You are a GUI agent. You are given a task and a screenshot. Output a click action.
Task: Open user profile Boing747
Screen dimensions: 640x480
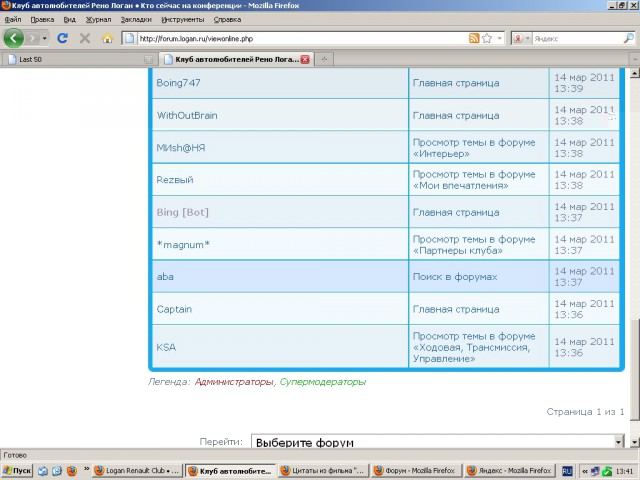click(178, 83)
